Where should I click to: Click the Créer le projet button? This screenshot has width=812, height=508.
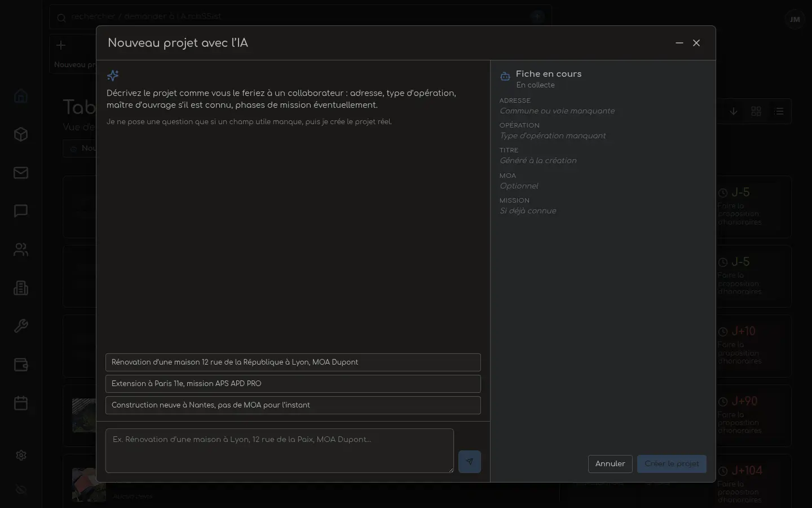point(672,464)
